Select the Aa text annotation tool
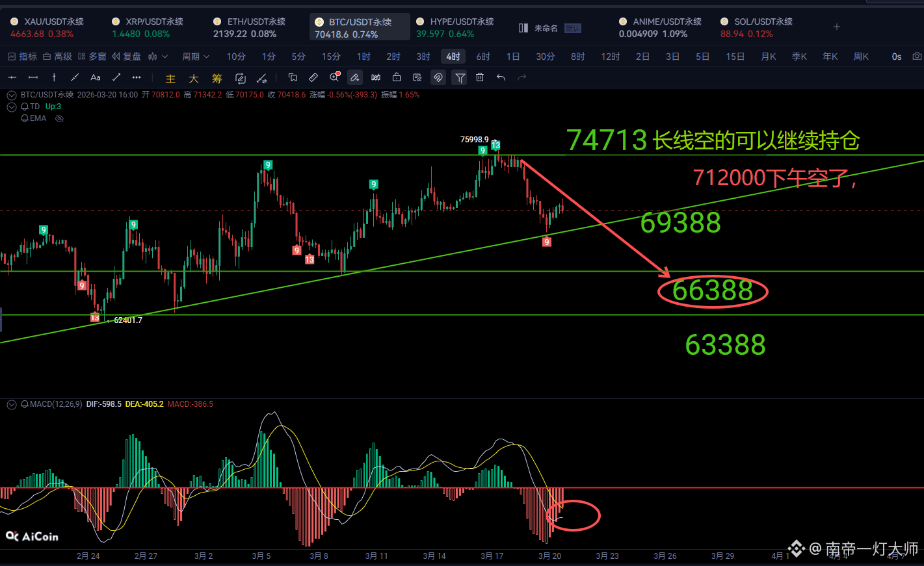The height and width of the screenshot is (566, 924). tap(96, 77)
